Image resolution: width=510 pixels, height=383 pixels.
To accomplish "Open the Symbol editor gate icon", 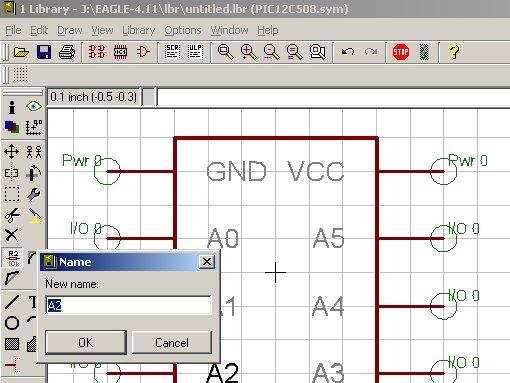I will [x=143, y=52].
